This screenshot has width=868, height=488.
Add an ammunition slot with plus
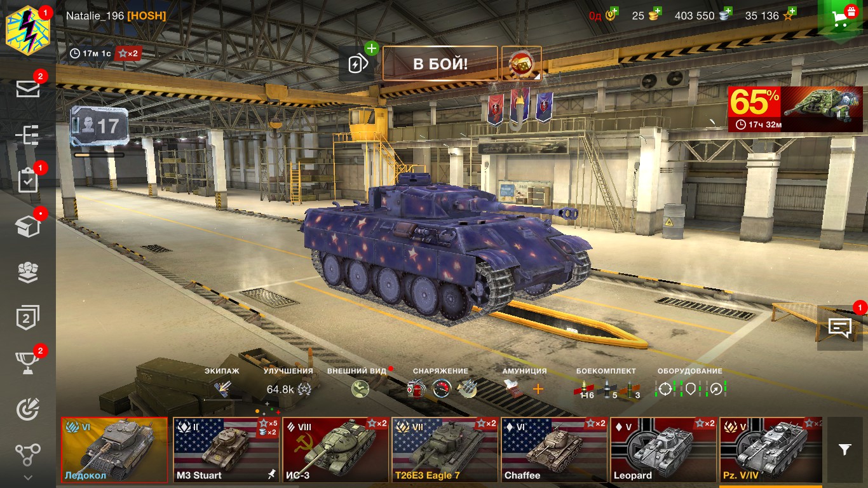(538, 389)
